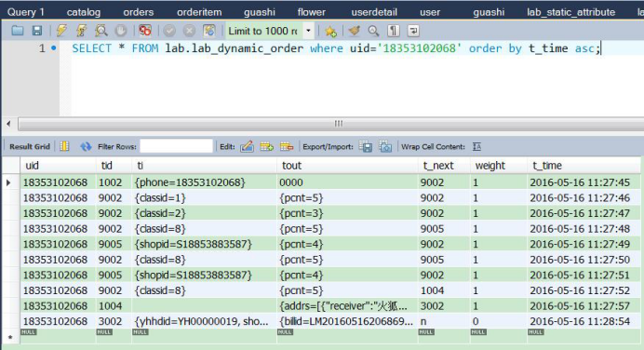Sort by the tid column header
The image size is (644, 350).
click(x=114, y=166)
